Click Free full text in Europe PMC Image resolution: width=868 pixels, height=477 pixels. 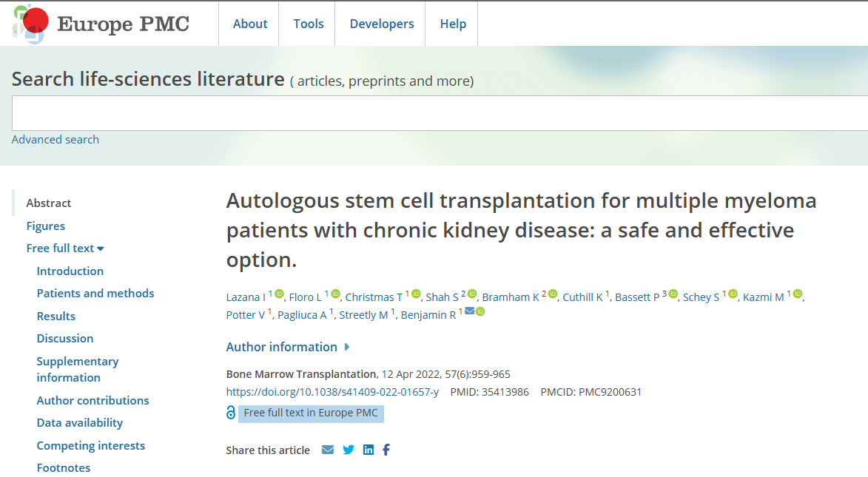click(x=311, y=413)
